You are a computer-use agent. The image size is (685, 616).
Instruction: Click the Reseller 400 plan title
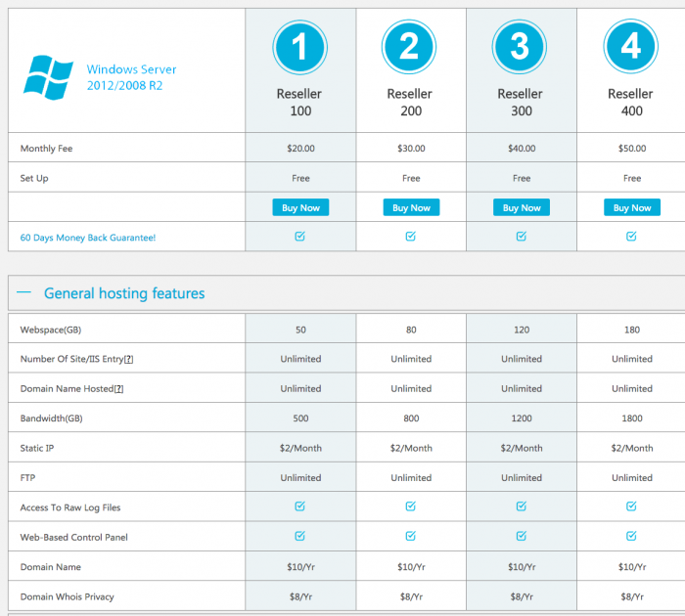tap(632, 102)
